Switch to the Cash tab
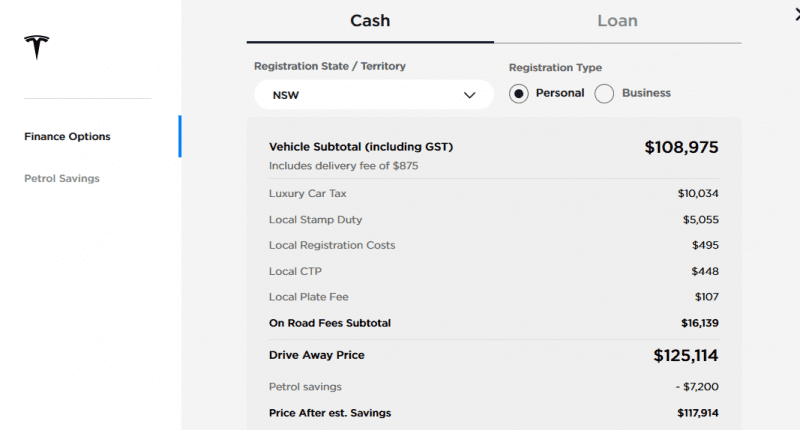 click(370, 21)
